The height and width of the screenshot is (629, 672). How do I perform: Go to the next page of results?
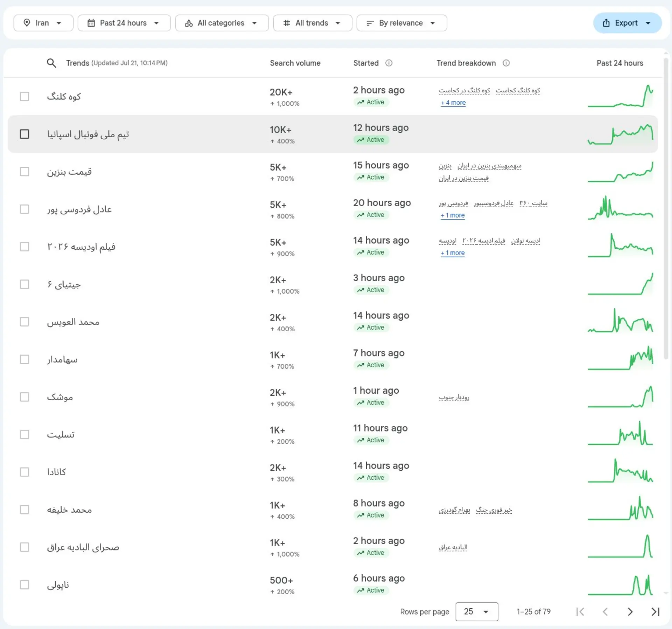pyautogui.click(x=630, y=612)
